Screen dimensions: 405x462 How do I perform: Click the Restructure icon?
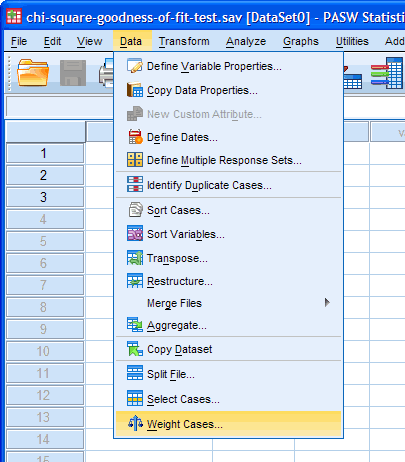tap(135, 281)
